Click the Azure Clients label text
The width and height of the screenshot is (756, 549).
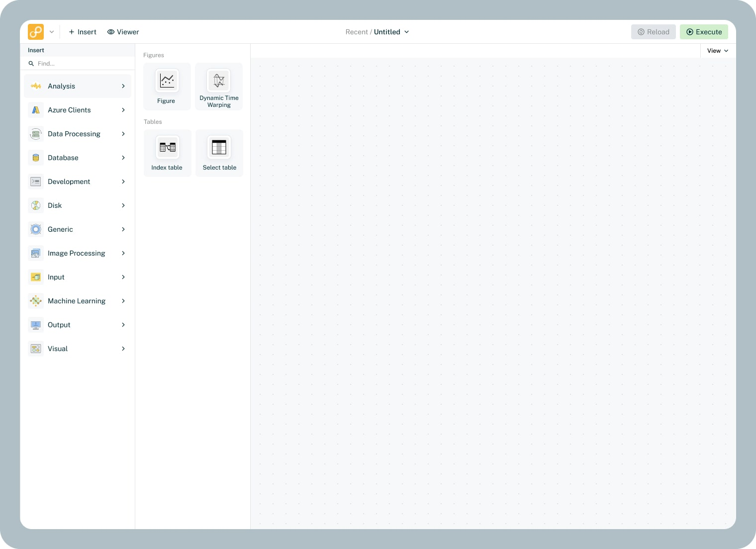69,110
